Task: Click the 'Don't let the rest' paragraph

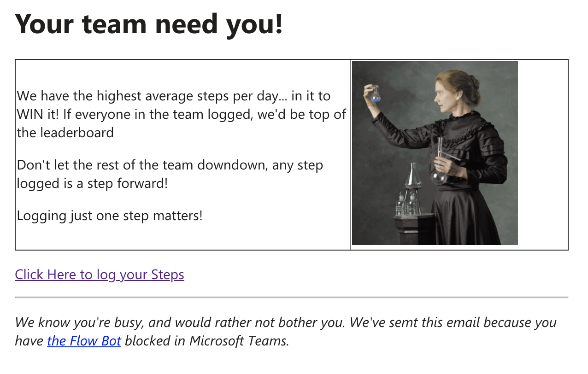Action: coord(170,174)
